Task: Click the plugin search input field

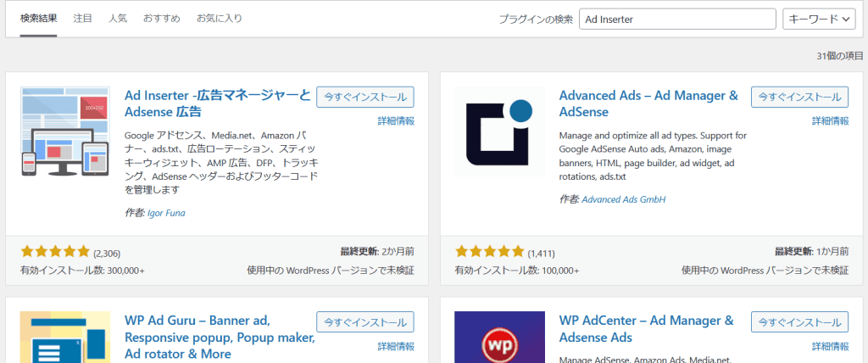Action: pyautogui.click(x=677, y=19)
